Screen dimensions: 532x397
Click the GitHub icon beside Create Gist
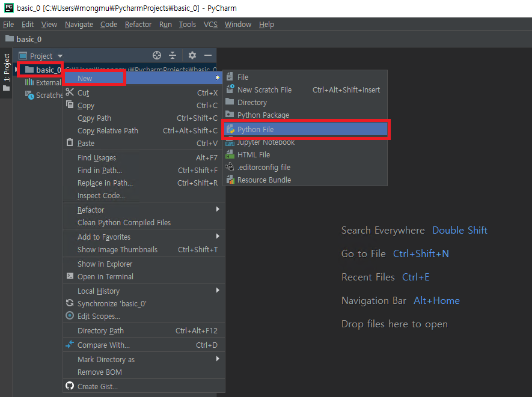(x=70, y=386)
